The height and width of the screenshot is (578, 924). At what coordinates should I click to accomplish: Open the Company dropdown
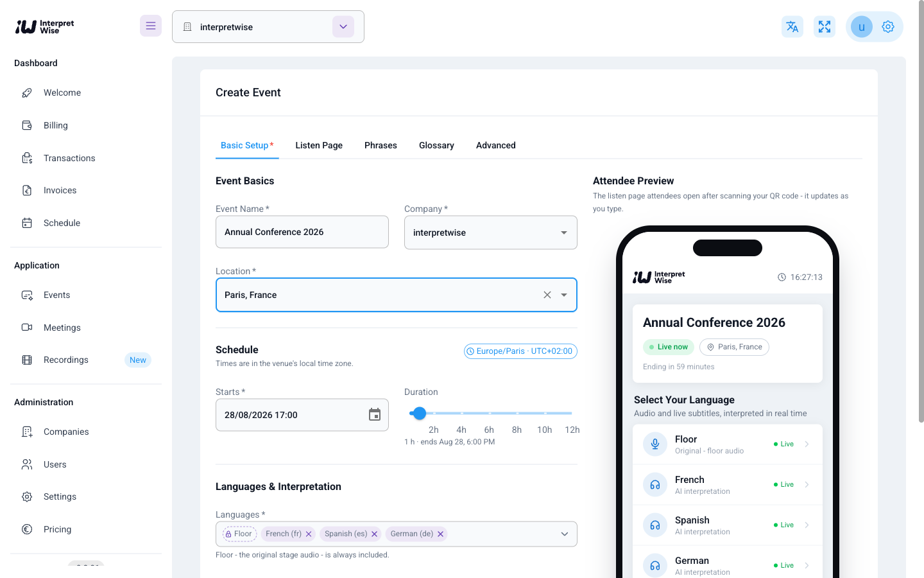(491, 232)
